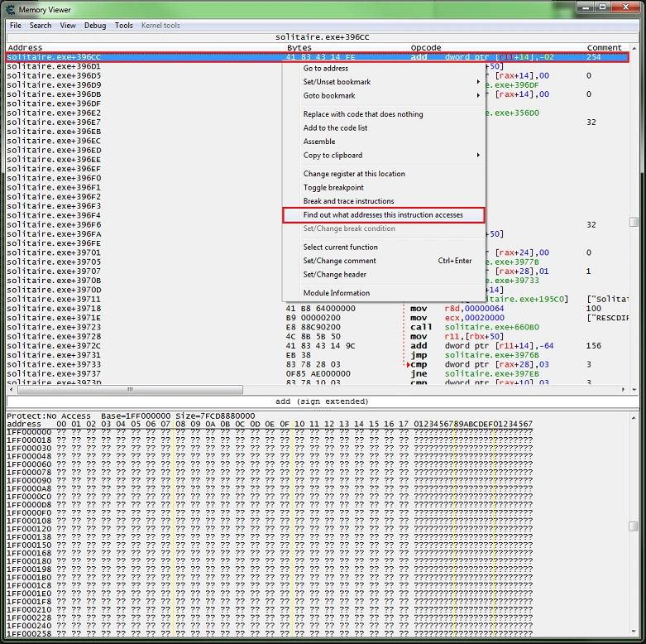Open the File menu

click(x=15, y=26)
